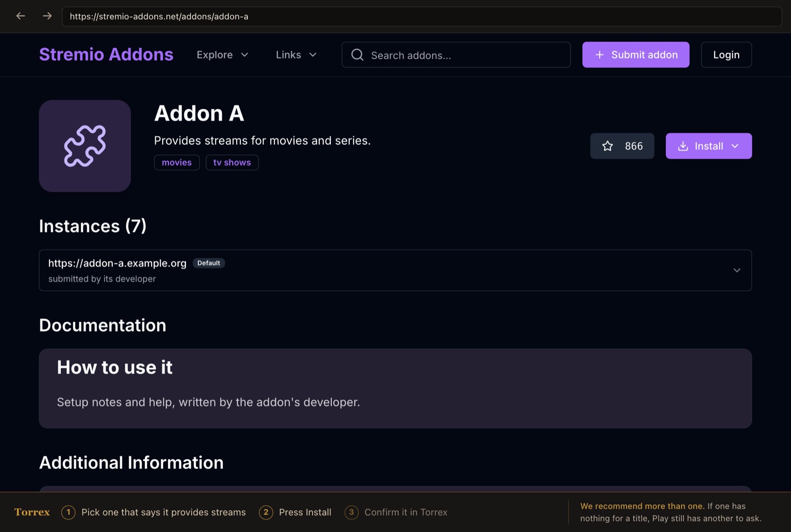
Task: Click the Addon A puzzle piece logo
Action: (x=85, y=146)
